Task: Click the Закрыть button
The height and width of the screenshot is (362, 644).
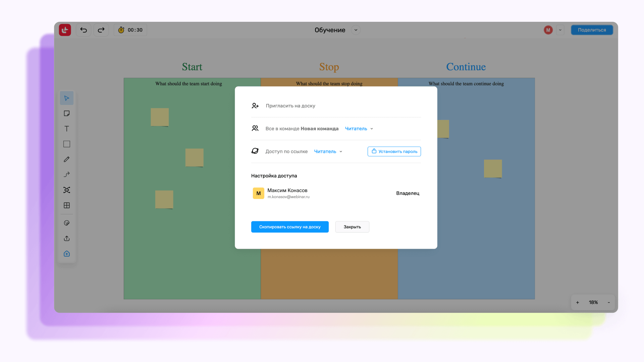Action: [352, 227]
